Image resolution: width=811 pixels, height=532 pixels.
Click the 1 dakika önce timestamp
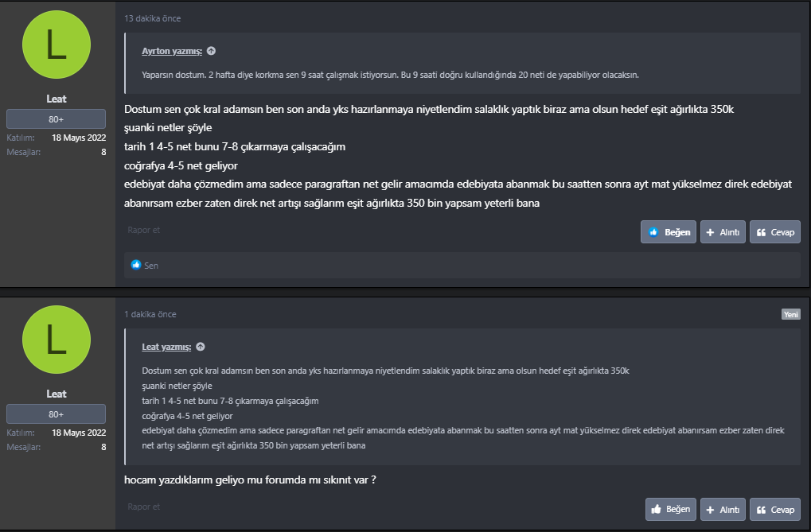click(150, 314)
